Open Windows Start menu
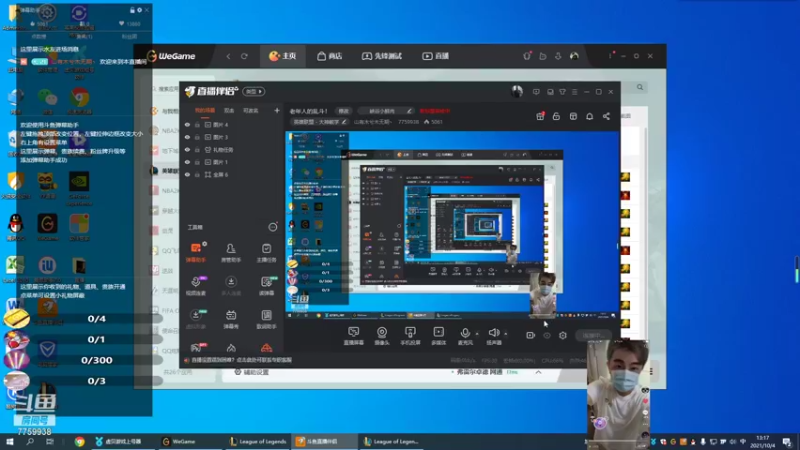 [x=9, y=442]
